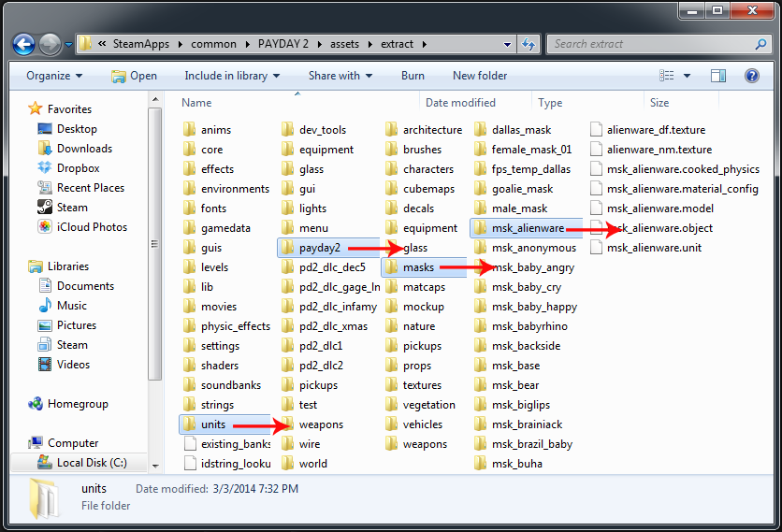Viewport: 782px width, 532px height.
Task: Select the soundbanks folder
Action: (222, 385)
